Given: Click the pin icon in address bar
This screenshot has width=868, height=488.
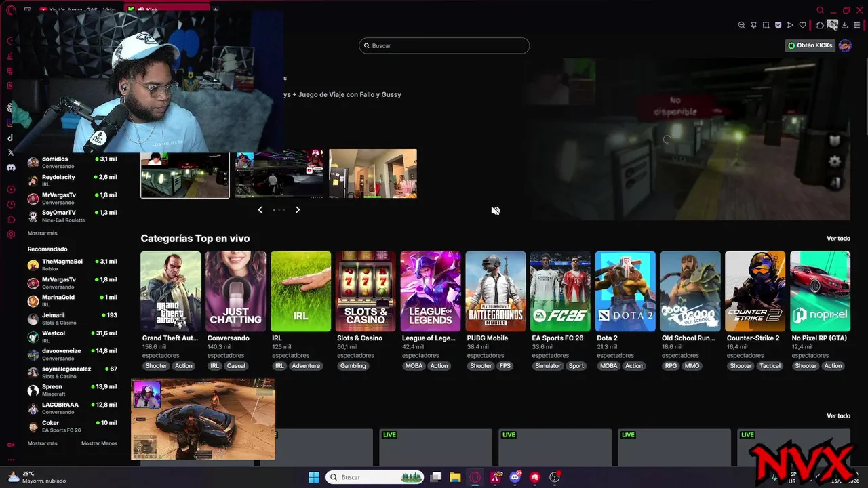Looking at the screenshot, I should tap(753, 25).
